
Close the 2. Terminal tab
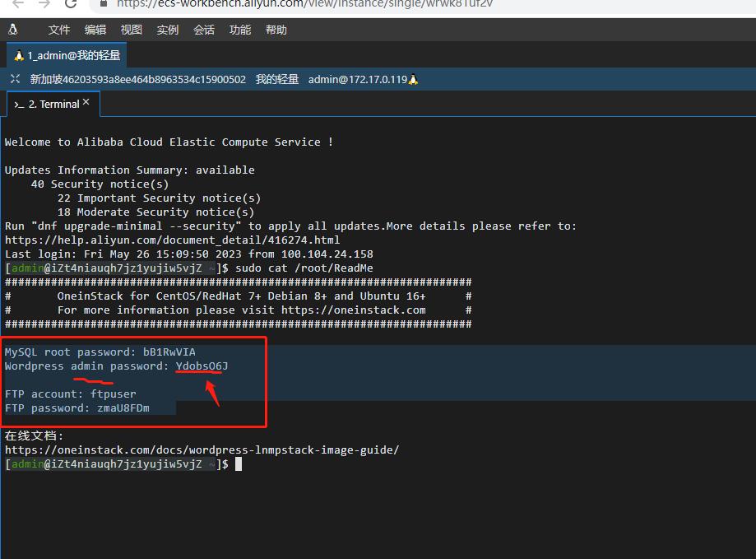click(86, 103)
